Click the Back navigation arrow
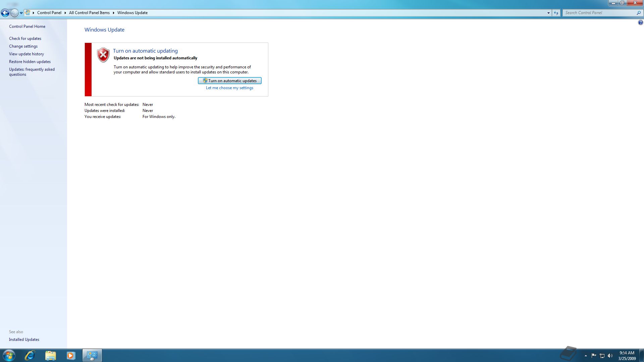Image resolution: width=644 pixels, height=362 pixels. tap(5, 13)
